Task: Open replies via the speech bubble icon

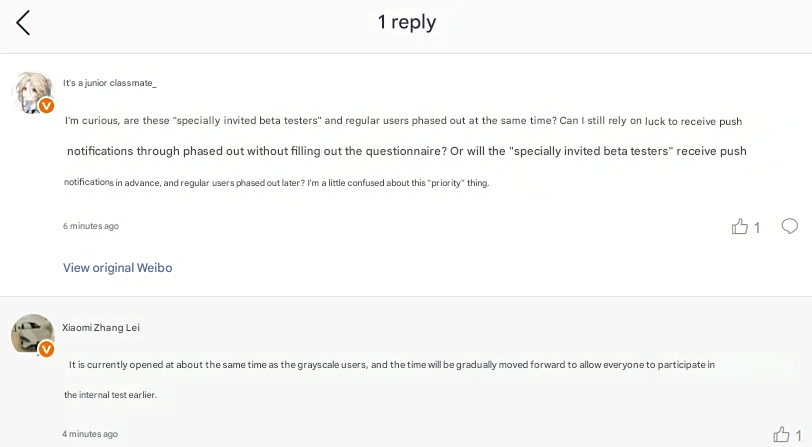Action: [789, 226]
